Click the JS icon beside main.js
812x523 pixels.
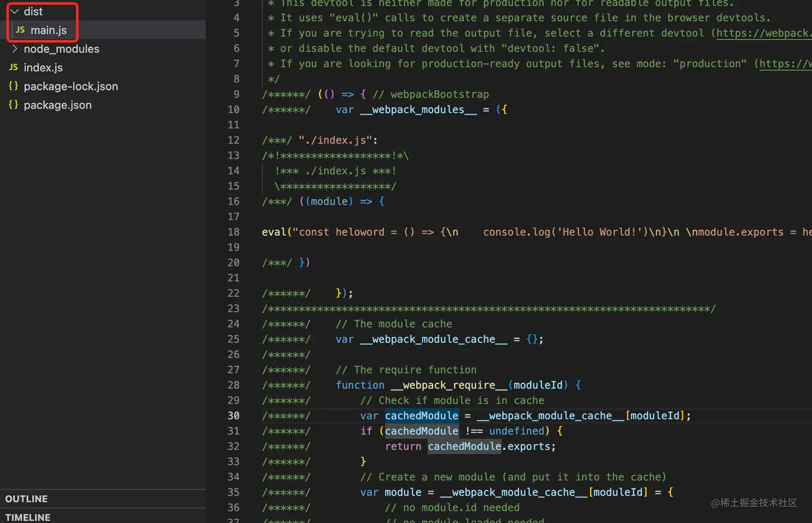pos(20,30)
